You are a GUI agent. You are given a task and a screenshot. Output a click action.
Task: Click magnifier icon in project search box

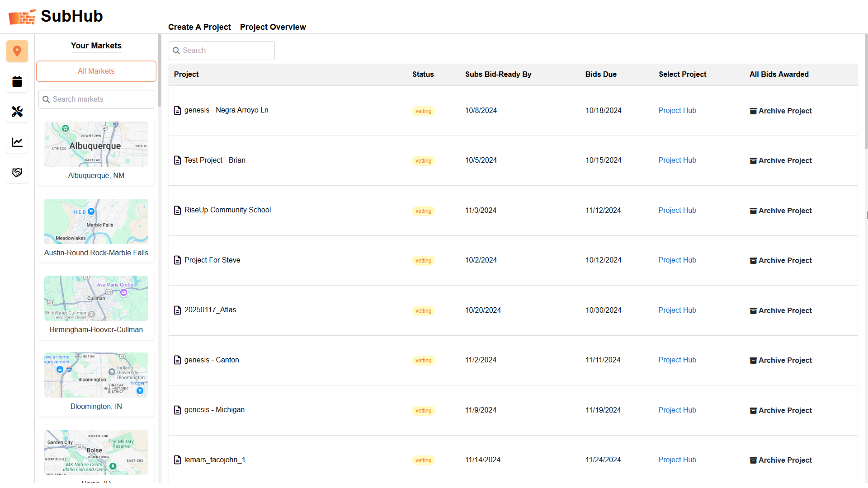pyautogui.click(x=176, y=51)
